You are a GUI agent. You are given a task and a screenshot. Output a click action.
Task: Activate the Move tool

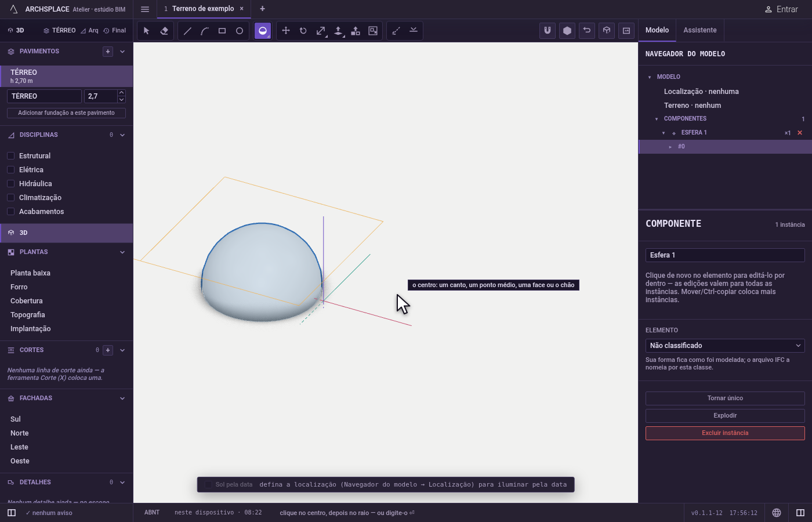click(x=286, y=31)
